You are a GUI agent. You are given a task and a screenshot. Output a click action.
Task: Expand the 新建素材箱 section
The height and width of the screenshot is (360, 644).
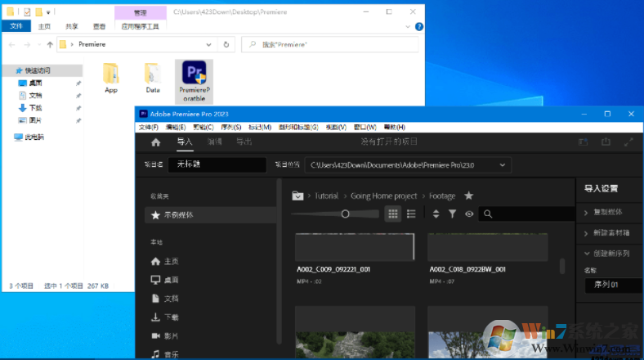click(x=609, y=233)
